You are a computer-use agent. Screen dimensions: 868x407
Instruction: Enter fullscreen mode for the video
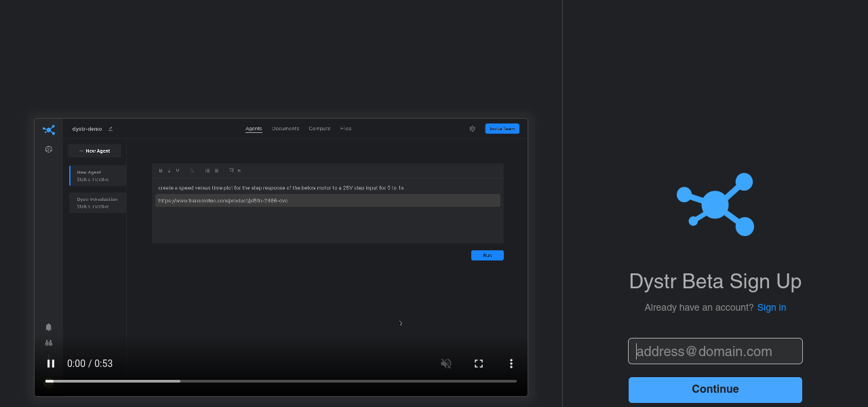(479, 364)
